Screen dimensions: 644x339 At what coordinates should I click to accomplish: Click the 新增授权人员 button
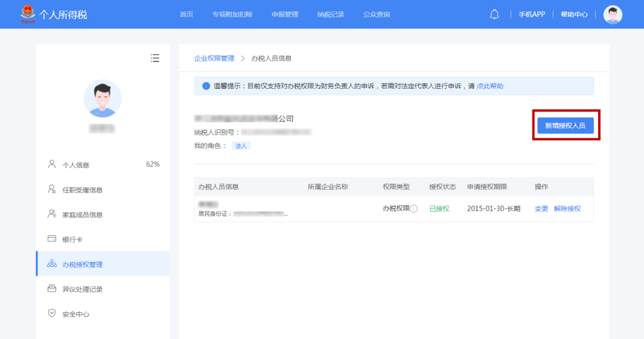(565, 125)
